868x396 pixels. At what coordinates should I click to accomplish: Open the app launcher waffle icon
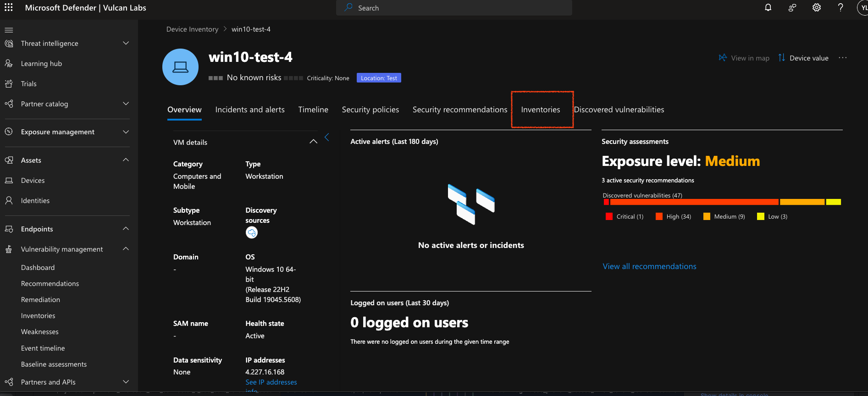[x=8, y=8]
